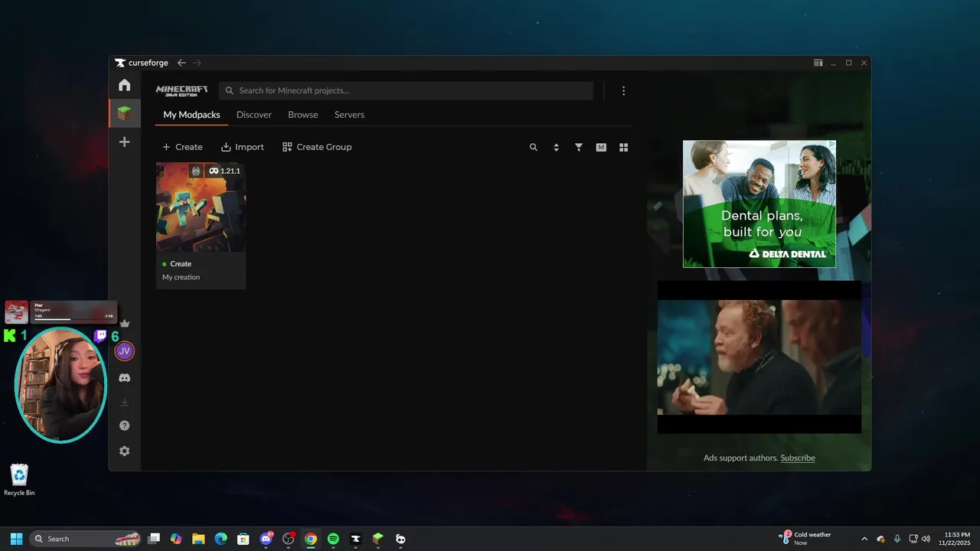
Task: Toggle the M badge view icon
Action: [x=601, y=147]
